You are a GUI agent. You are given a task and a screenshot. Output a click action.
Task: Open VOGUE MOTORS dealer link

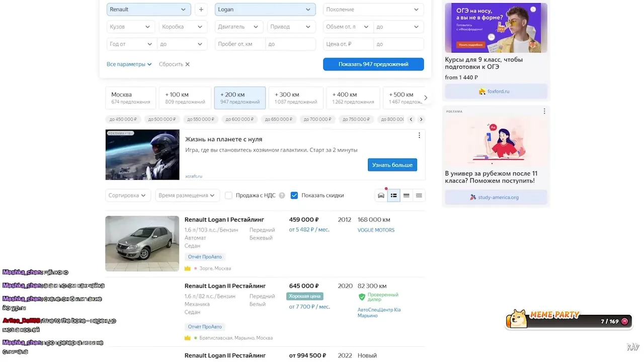376,230
